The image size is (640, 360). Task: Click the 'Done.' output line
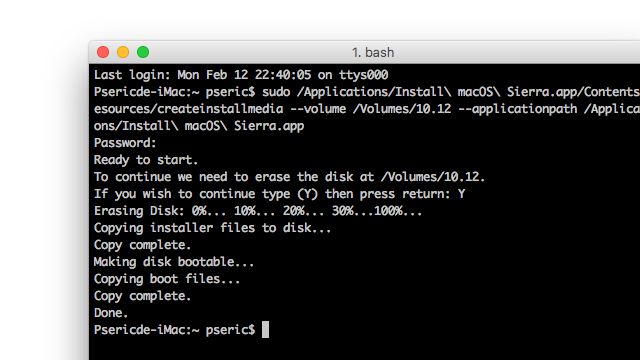[111, 313]
